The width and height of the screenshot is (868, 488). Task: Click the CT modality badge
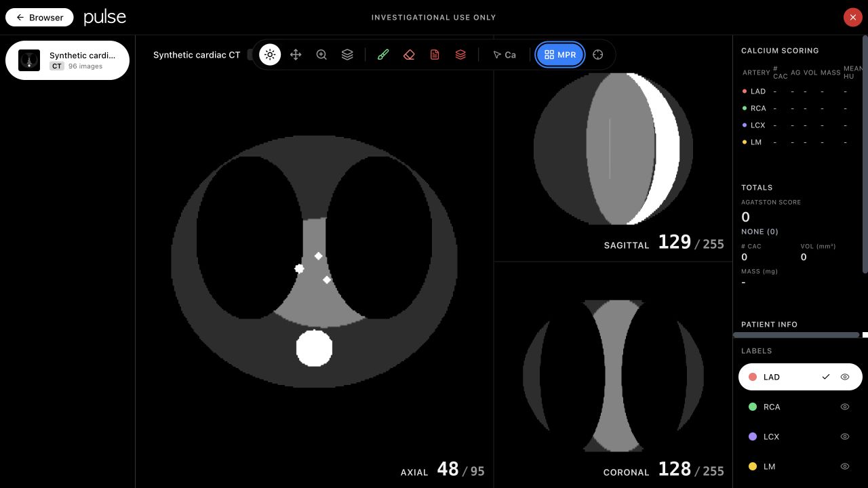point(57,66)
